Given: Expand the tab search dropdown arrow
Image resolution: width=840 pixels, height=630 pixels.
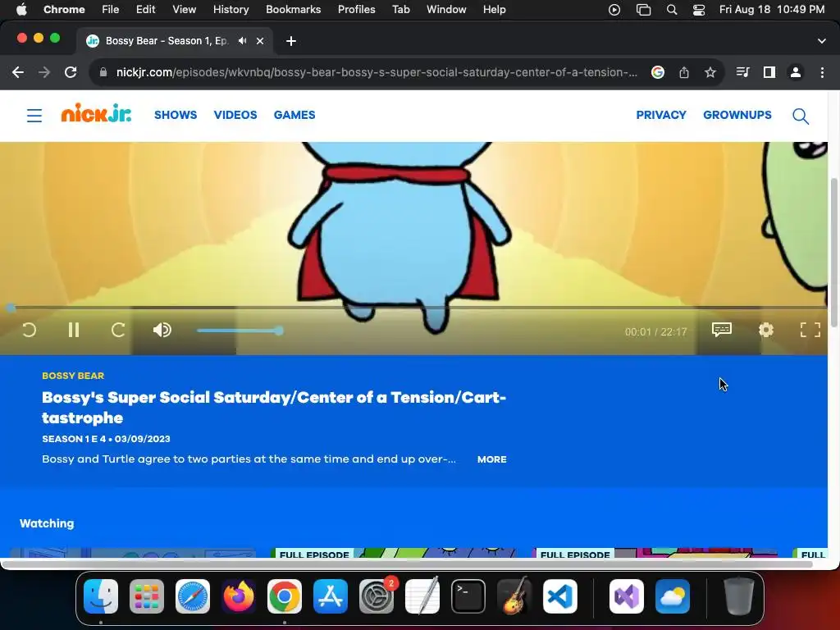Looking at the screenshot, I should (822, 41).
